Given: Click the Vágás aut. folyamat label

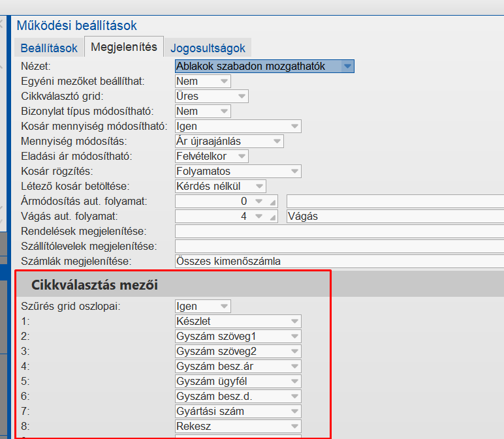Looking at the screenshot, I should tap(69, 216).
